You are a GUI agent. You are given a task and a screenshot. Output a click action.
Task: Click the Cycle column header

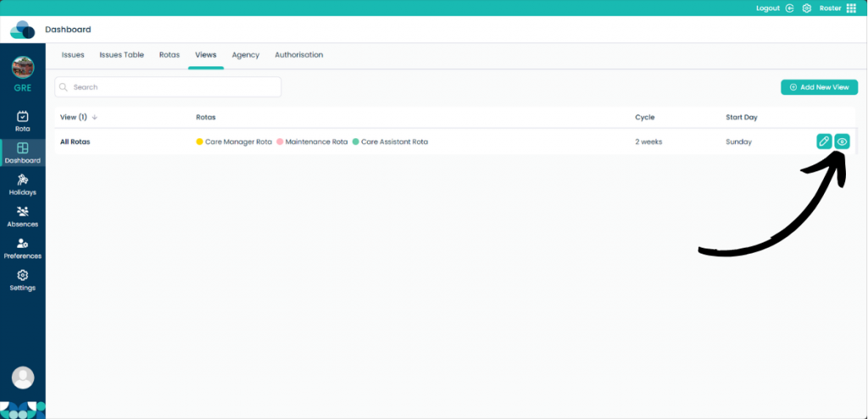click(645, 118)
